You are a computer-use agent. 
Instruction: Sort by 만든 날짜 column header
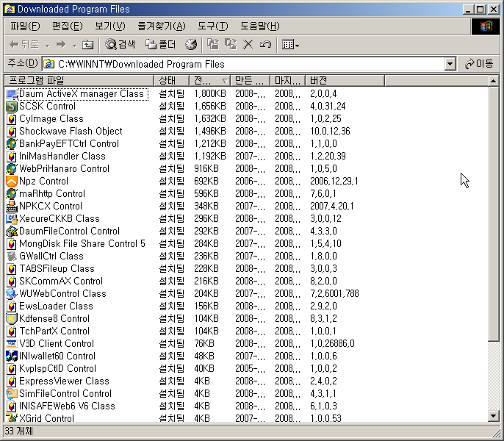(x=251, y=80)
